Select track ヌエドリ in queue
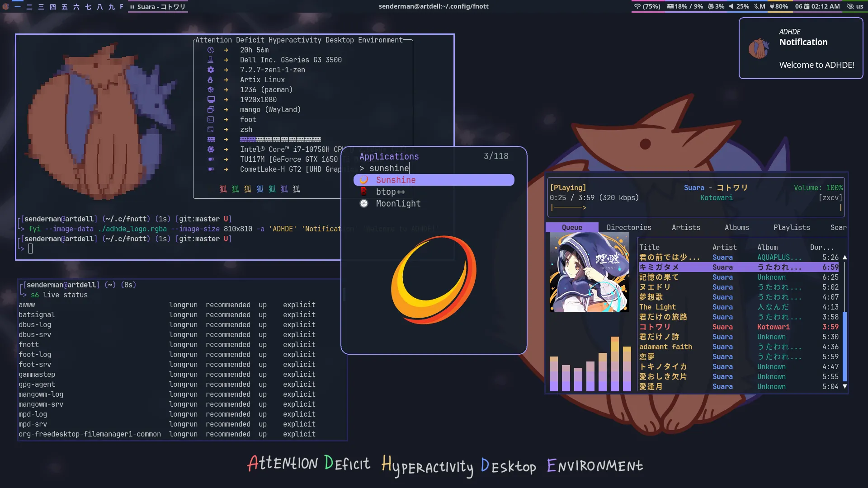This screenshot has height=488, width=868. click(x=739, y=287)
